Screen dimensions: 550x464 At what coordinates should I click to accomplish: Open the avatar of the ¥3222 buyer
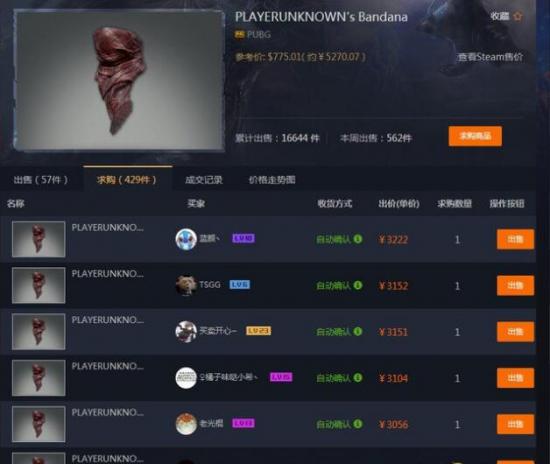pos(186,239)
